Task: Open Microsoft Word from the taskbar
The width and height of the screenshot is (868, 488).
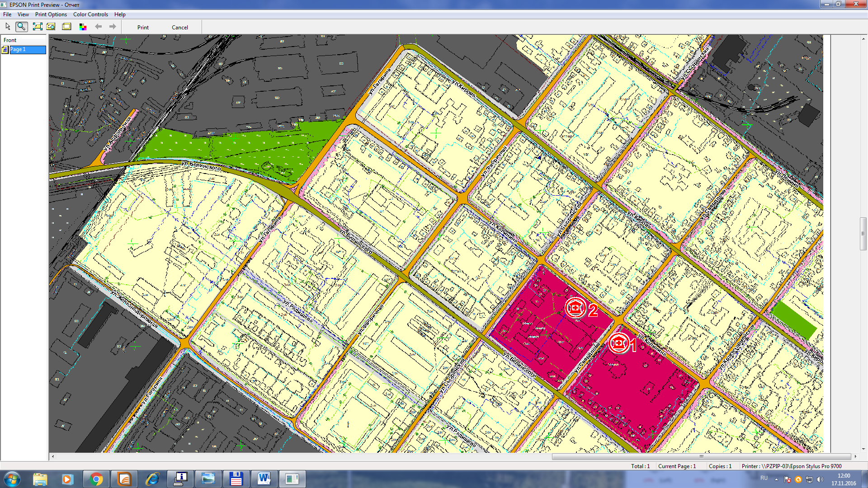Action: pos(264,479)
